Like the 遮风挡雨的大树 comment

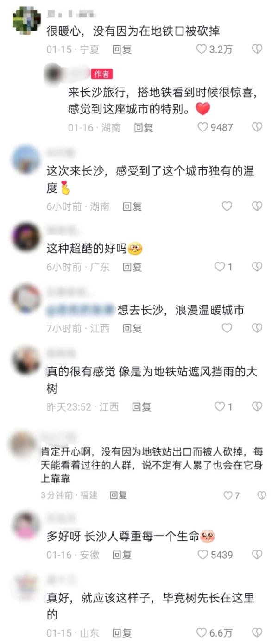[220, 407]
